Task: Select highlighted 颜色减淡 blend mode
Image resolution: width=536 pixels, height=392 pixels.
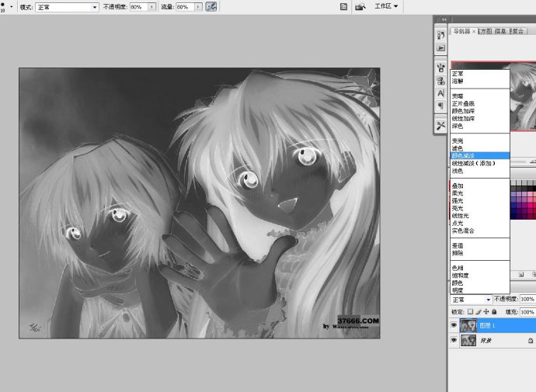Action: [479, 156]
